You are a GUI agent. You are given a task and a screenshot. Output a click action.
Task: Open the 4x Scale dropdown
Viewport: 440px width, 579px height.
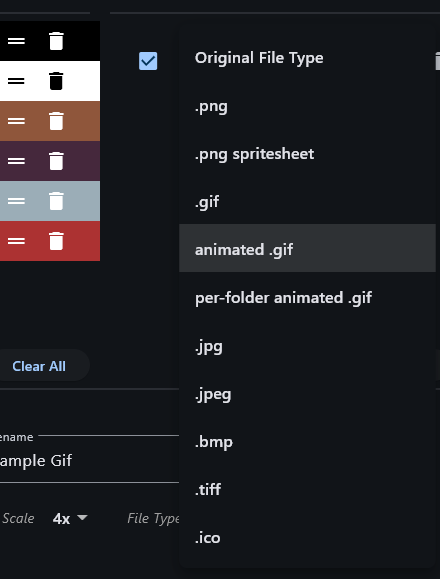(x=70, y=518)
